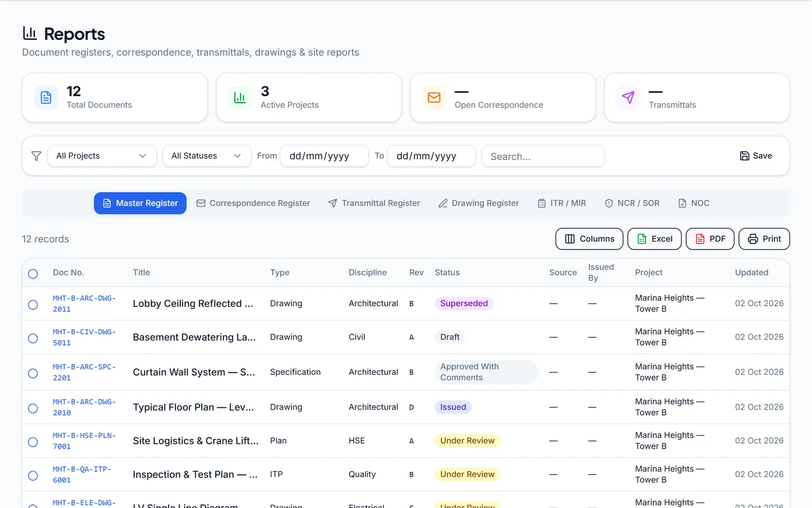
Task: Click the Transmittals paper plane icon
Action: click(x=628, y=98)
